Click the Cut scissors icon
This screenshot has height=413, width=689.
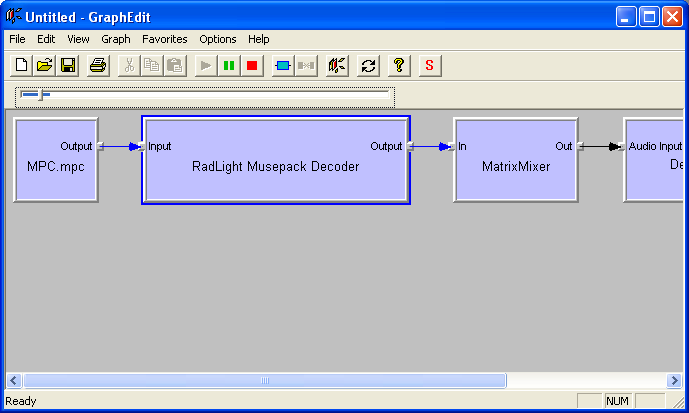click(x=129, y=66)
